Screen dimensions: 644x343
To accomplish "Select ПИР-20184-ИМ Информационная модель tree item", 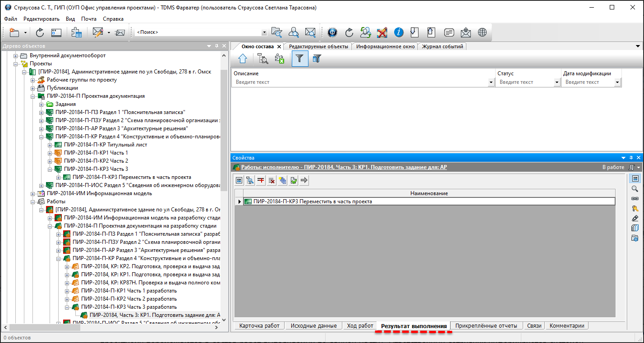I will click(99, 193).
